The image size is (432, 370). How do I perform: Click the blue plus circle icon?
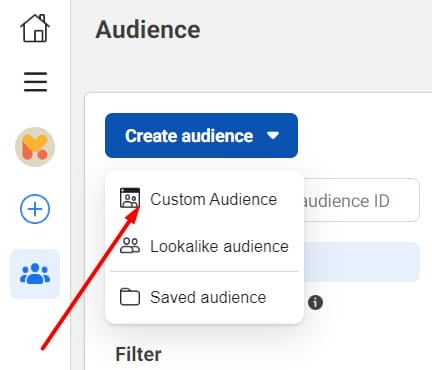tap(35, 209)
